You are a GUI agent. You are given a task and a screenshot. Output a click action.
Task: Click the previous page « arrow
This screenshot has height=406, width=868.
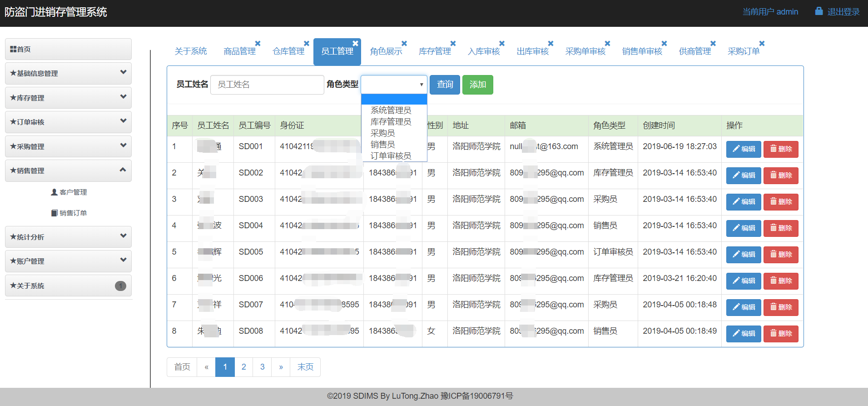click(x=207, y=367)
